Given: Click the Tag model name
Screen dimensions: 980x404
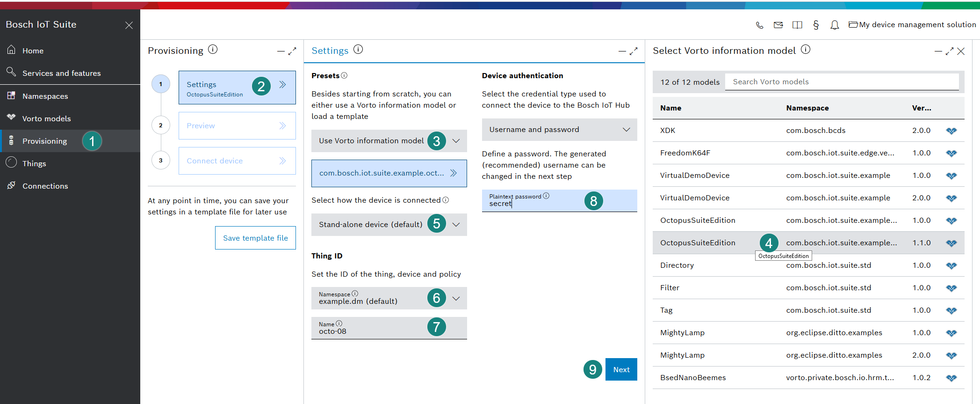Looking at the screenshot, I should 666,310.
